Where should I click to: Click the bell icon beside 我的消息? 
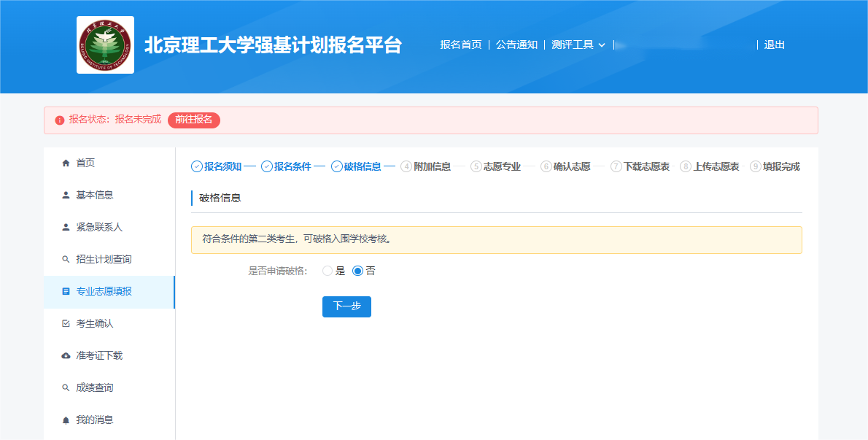coord(66,420)
